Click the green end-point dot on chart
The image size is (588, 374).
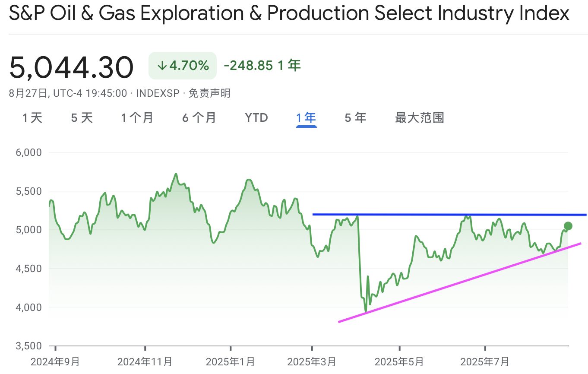pyautogui.click(x=568, y=226)
